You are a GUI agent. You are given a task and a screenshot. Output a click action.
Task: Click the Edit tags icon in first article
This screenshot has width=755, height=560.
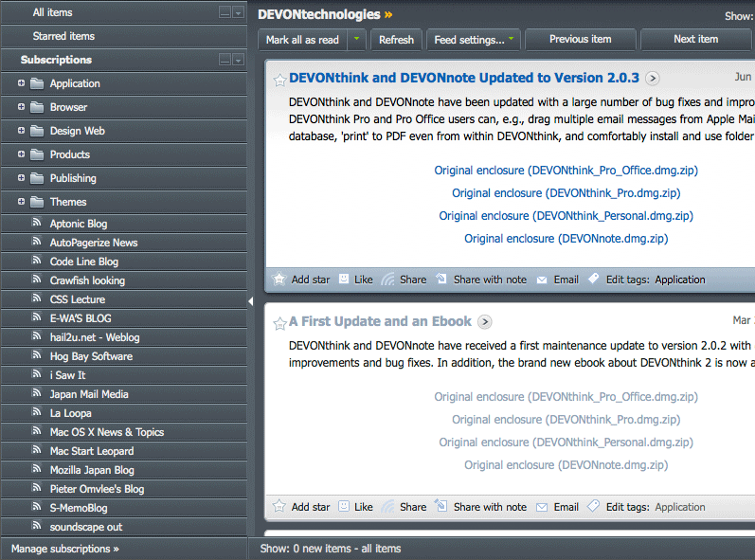pos(594,278)
